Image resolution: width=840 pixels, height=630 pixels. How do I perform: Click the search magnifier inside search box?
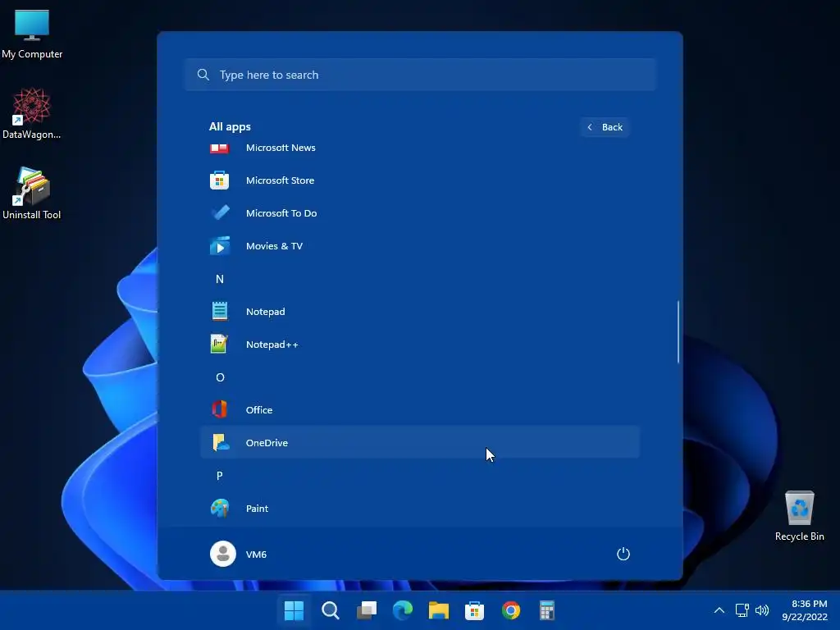tap(203, 75)
